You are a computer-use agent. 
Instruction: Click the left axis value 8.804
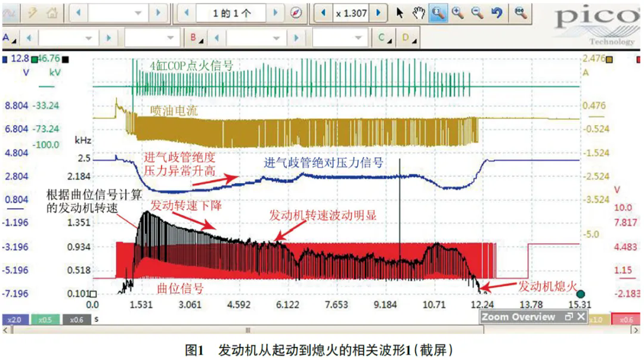(17, 105)
